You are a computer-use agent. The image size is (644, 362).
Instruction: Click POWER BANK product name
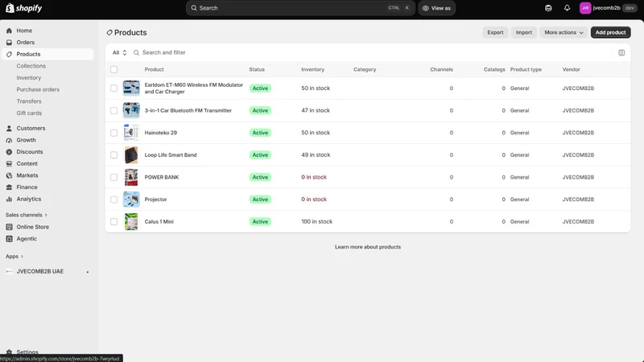coord(162,177)
